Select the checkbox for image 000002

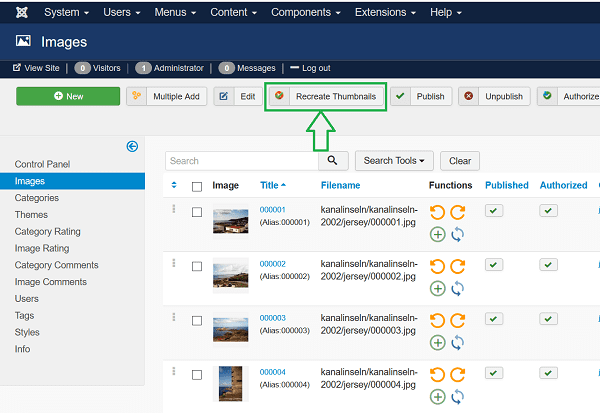(197, 266)
